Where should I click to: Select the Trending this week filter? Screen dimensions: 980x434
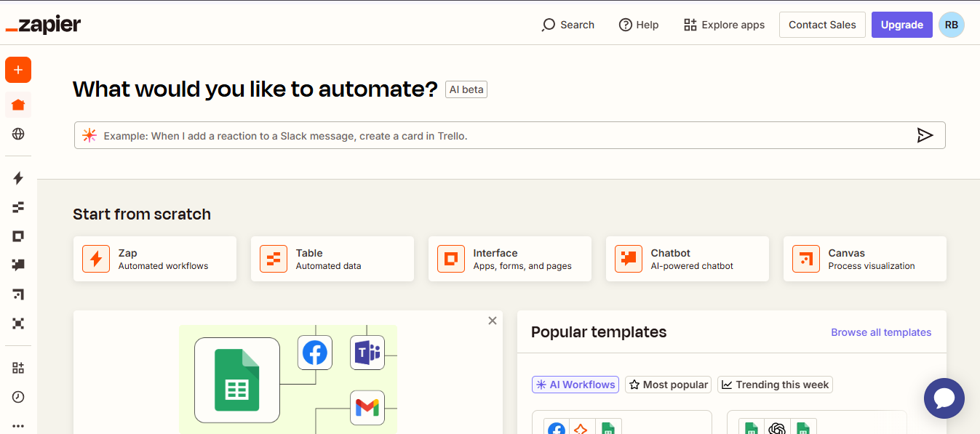pos(775,385)
